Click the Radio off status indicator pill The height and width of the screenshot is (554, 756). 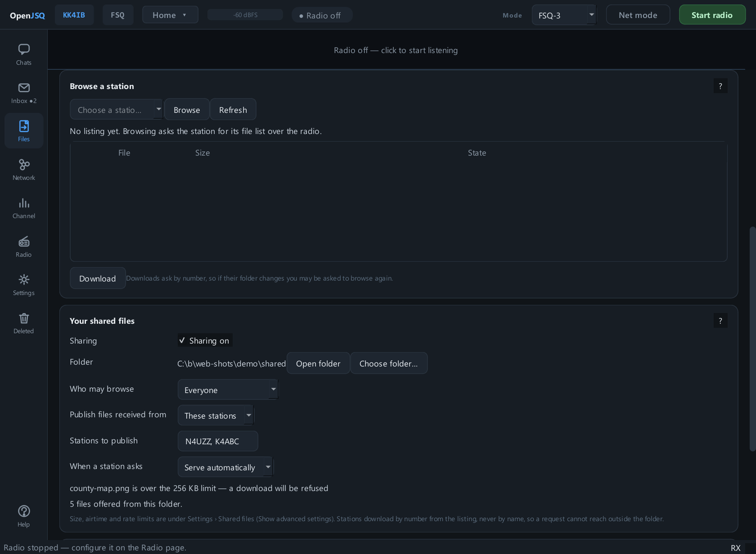pos(322,15)
